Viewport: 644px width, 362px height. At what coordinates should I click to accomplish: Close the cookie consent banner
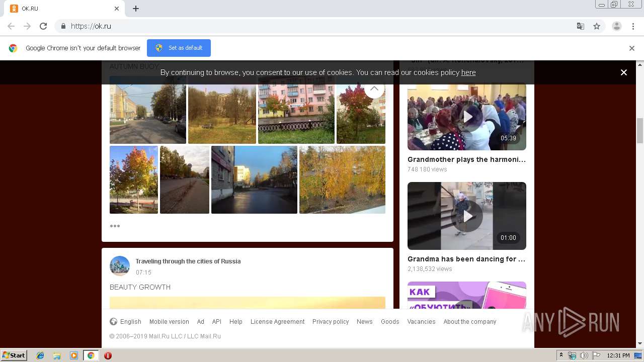coord(624,72)
